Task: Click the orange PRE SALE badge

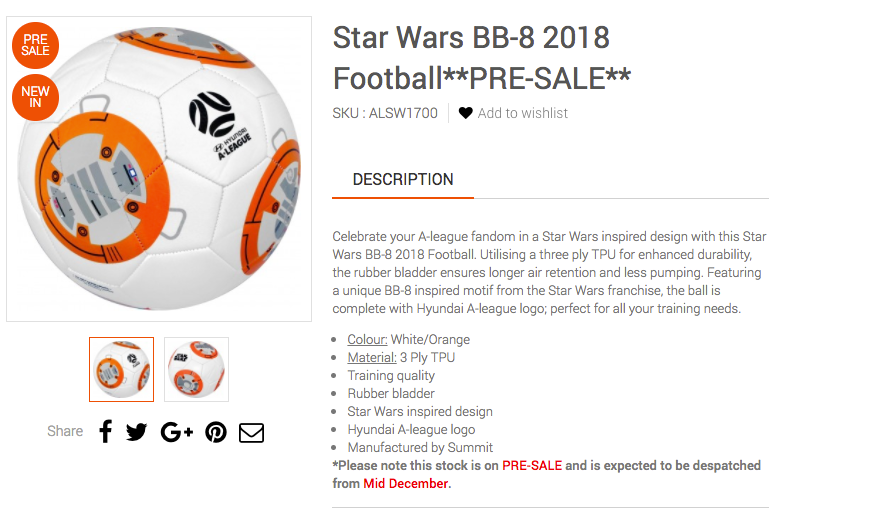Action: (x=35, y=45)
